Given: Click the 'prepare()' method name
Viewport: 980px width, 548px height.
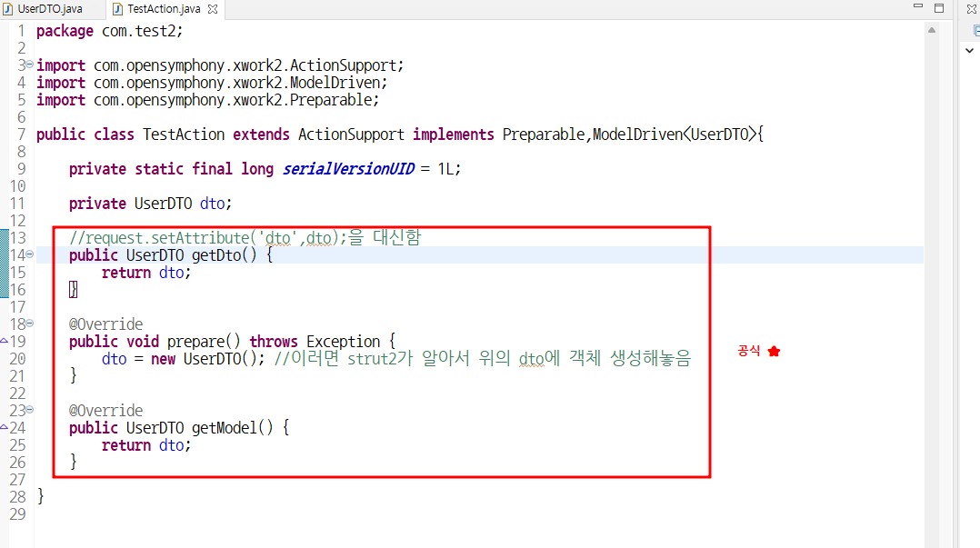Looking at the screenshot, I should point(204,342).
